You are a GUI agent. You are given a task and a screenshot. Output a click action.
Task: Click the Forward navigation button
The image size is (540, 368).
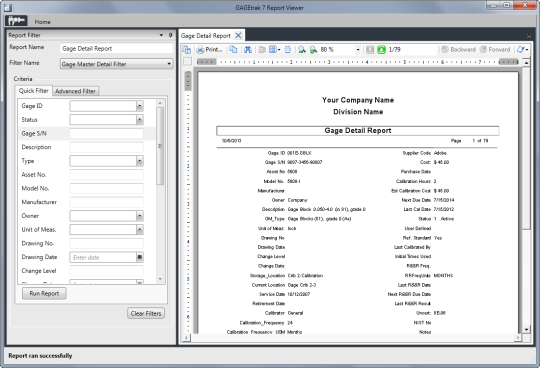[495, 50]
